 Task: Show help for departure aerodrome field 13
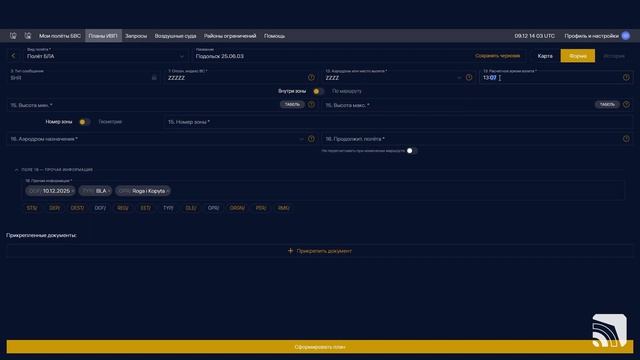click(469, 77)
